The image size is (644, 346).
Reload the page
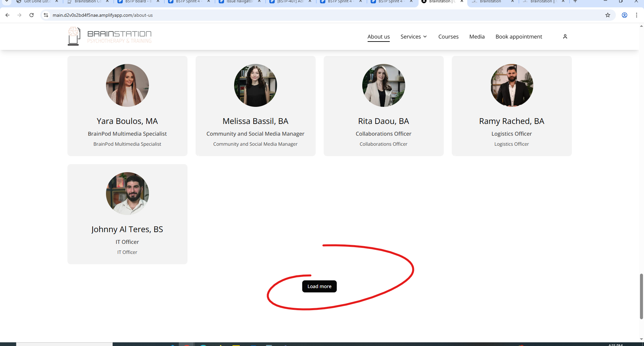pyautogui.click(x=32, y=15)
